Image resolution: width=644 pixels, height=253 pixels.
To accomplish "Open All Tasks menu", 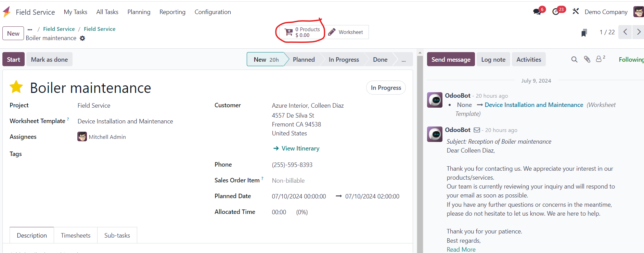I will coord(107,12).
